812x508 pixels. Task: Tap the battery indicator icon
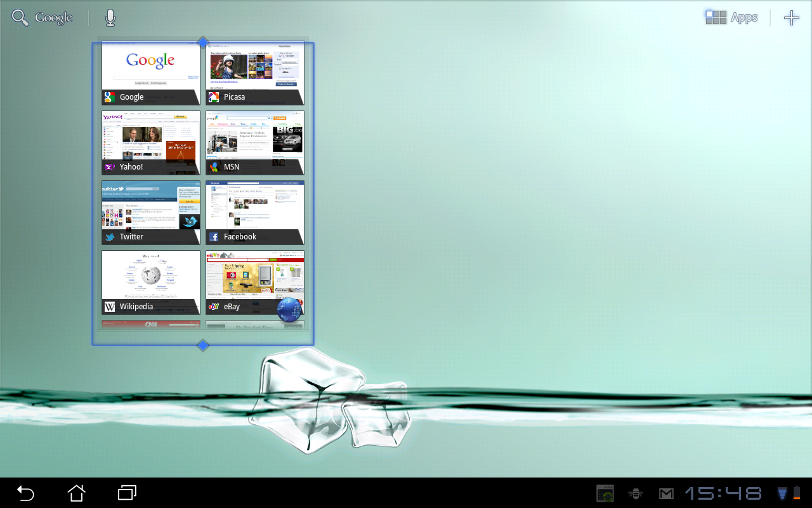pyautogui.click(x=797, y=493)
